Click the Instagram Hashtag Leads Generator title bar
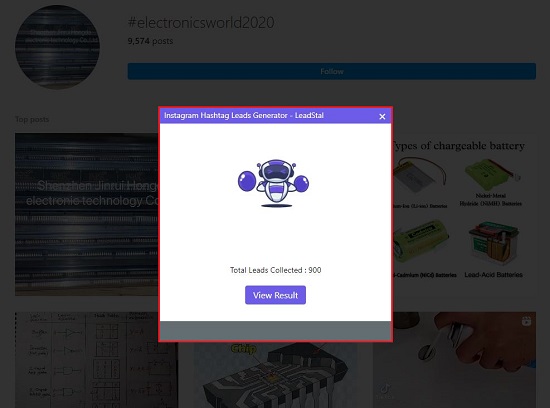This screenshot has width=550, height=408. [275, 116]
